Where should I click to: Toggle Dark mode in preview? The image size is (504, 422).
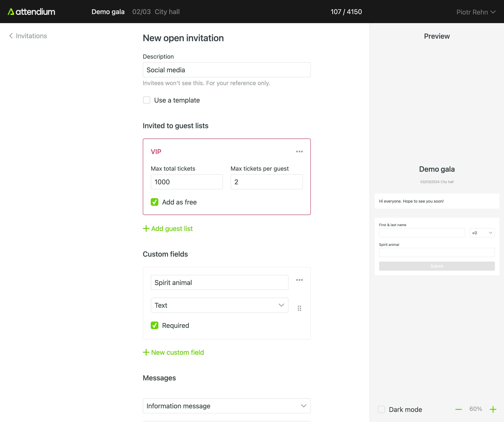(x=381, y=409)
